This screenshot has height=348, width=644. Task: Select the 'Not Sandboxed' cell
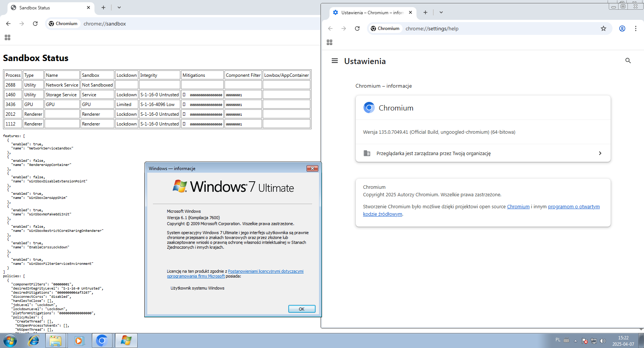coord(97,85)
